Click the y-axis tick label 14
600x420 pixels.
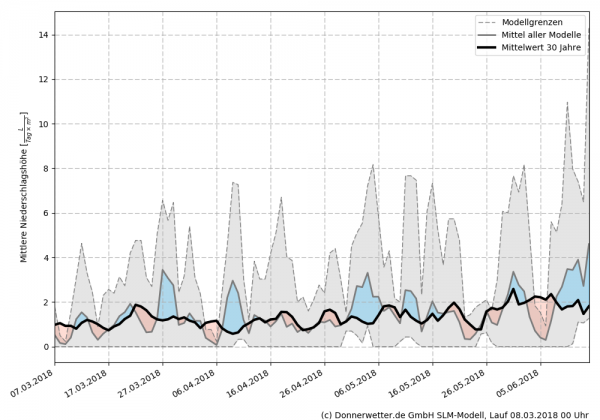tap(42, 35)
